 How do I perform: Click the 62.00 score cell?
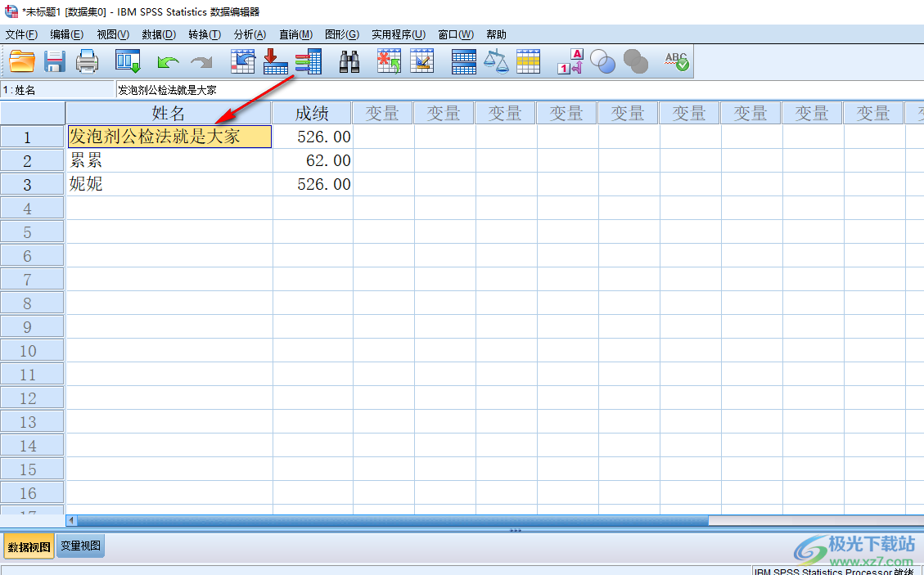coord(313,160)
